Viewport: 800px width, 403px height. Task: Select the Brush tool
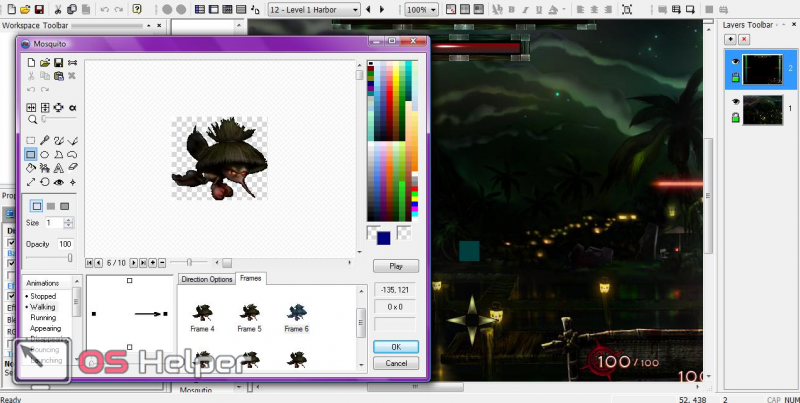click(x=59, y=141)
